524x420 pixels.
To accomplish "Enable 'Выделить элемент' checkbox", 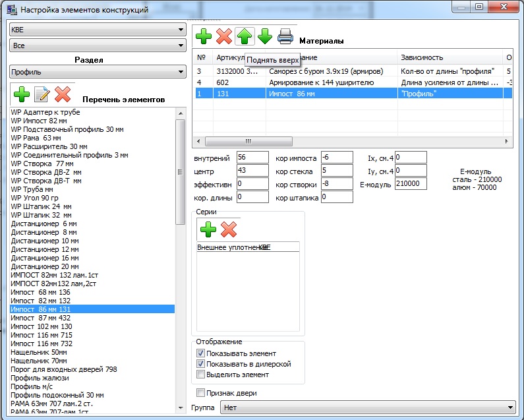I will [200, 375].
